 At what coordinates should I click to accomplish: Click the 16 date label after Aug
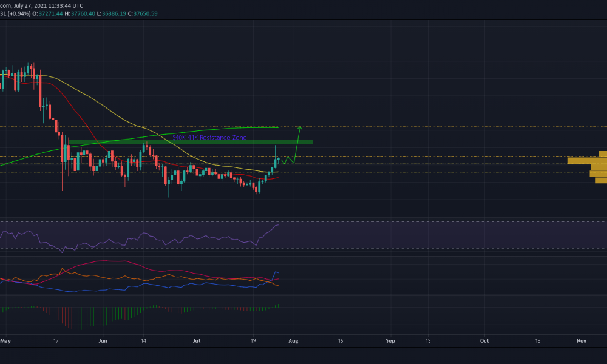[341, 341]
